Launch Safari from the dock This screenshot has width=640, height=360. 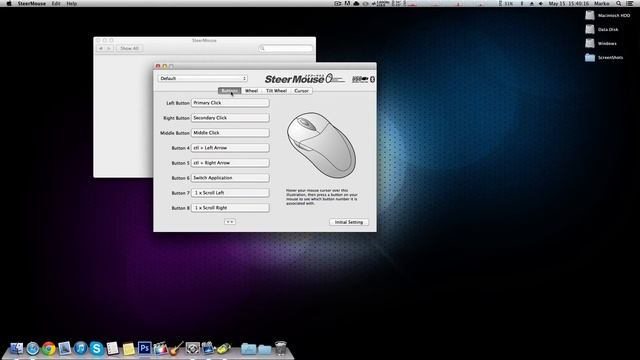click(x=33, y=349)
